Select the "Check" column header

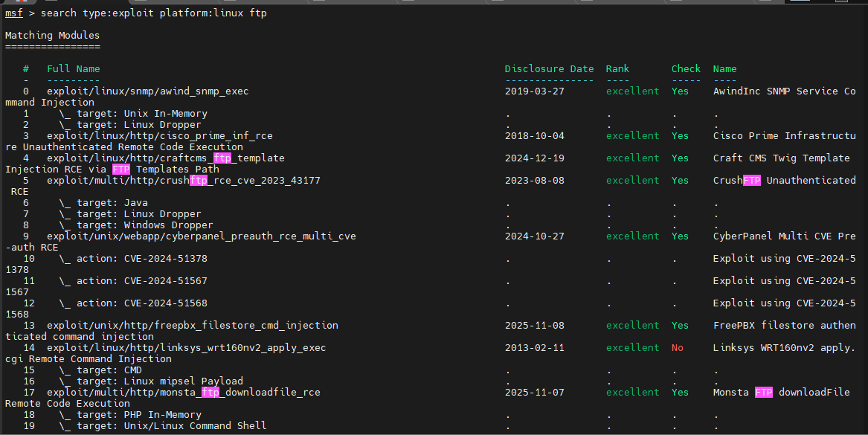(x=686, y=69)
